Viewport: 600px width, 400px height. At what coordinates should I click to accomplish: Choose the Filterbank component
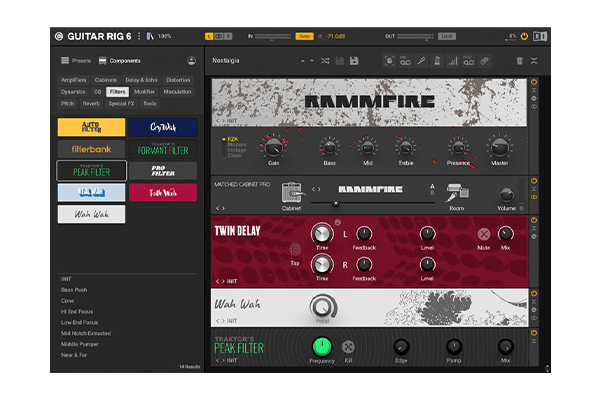(91, 149)
